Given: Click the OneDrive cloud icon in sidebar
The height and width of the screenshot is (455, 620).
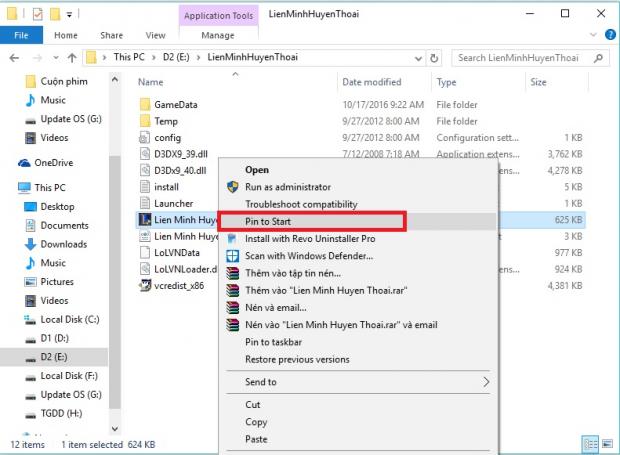Looking at the screenshot, I should tap(24, 162).
